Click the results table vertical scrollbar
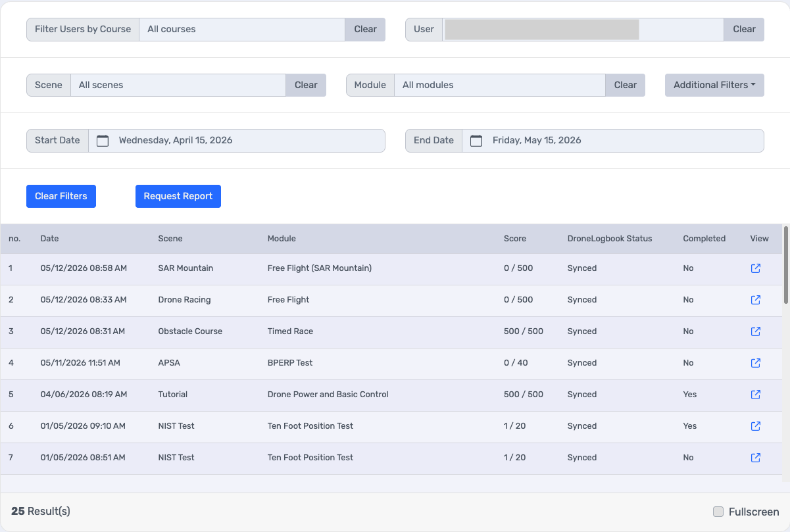Viewport: 790px width, 532px height. coord(785,265)
